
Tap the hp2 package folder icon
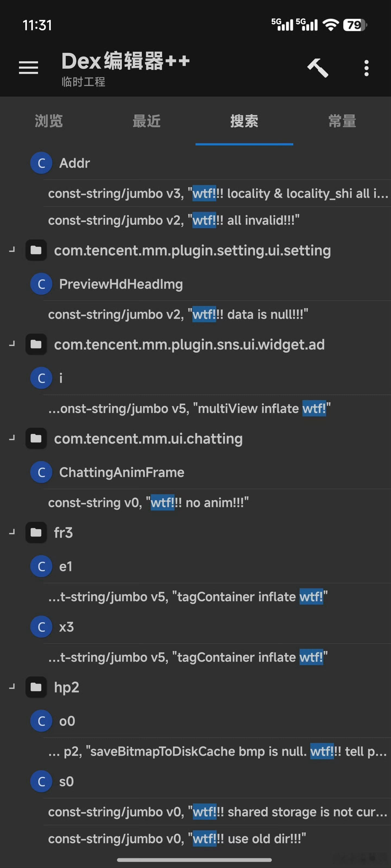(x=36, y=687)
